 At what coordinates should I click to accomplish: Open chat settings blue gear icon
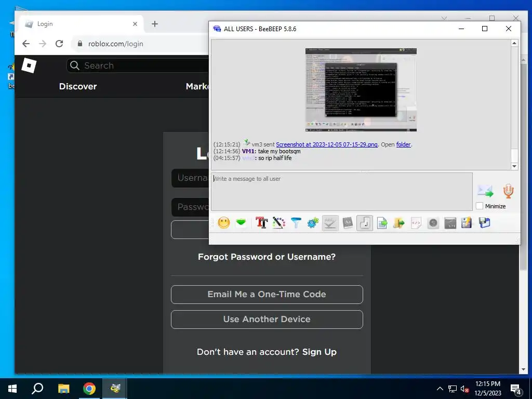click(313, 223)
